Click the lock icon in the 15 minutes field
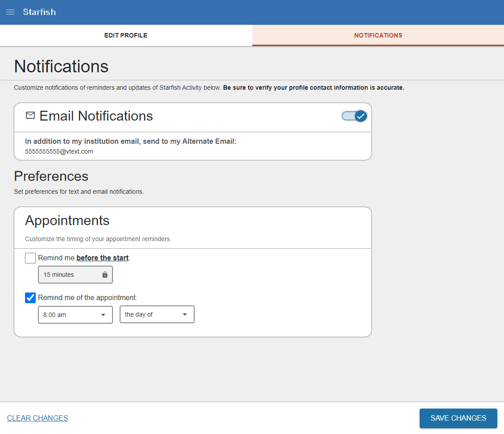This screenshot has height=434, width=504. coord(105,274)
